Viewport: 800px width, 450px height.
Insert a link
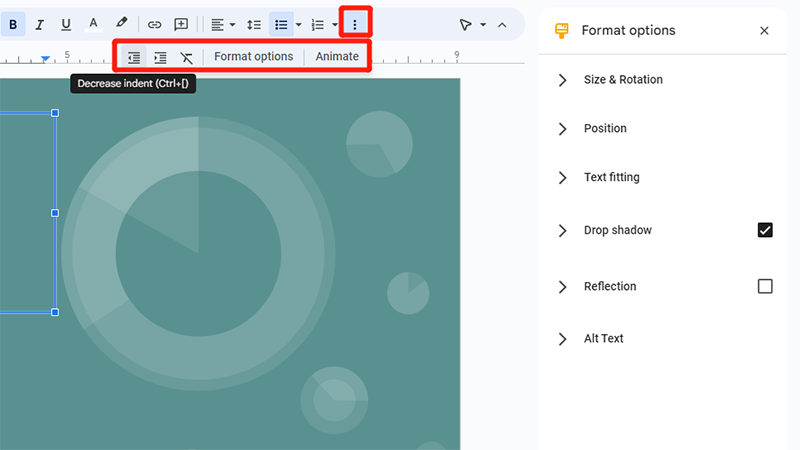154,24
